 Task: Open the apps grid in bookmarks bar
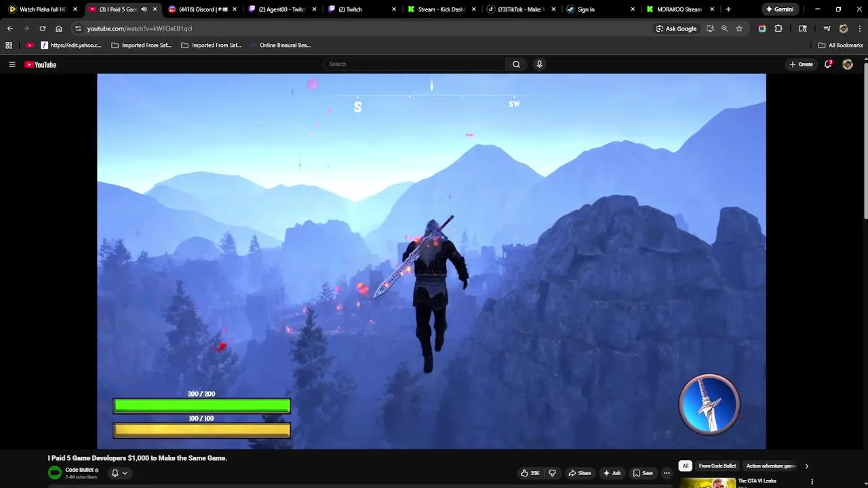click(9, 45)
